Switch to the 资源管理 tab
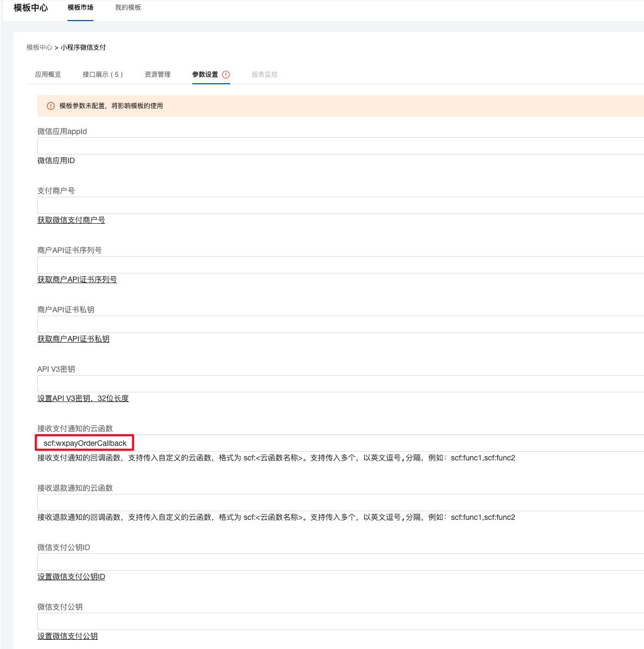 (158, 75)
